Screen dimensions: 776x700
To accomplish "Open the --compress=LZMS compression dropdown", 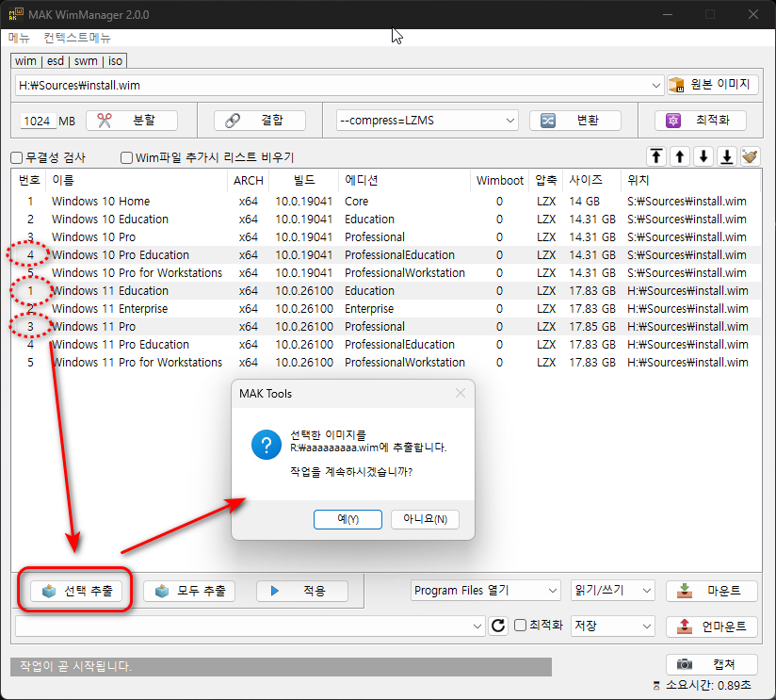I will [x=428, y=121].
